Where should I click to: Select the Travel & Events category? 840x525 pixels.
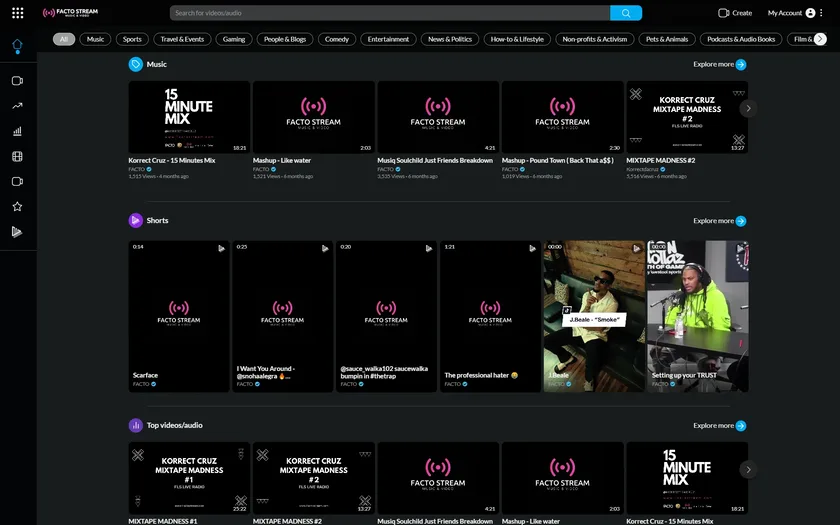(x=182, y=39)
